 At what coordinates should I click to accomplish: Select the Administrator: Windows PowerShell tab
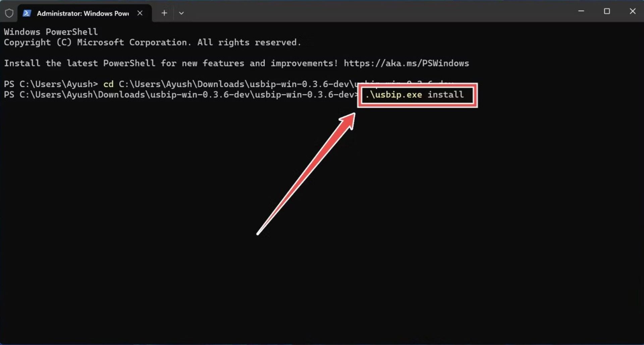[85, 13]
